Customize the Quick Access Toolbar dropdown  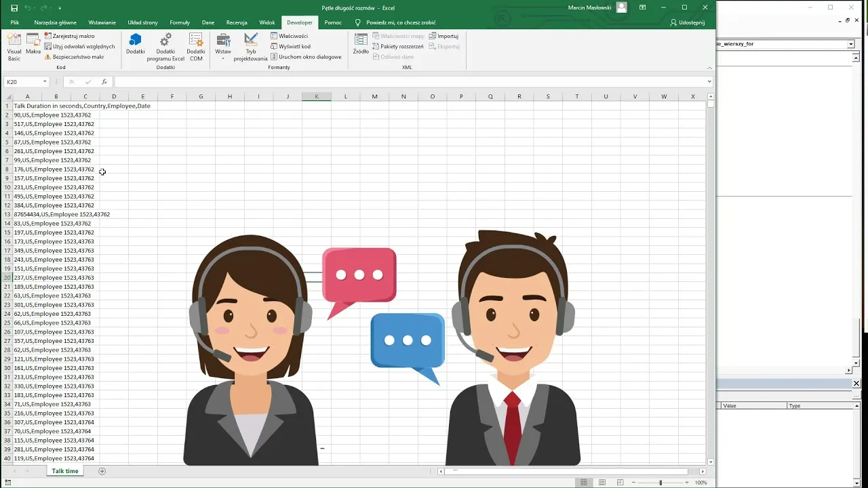tap(60, 8)
